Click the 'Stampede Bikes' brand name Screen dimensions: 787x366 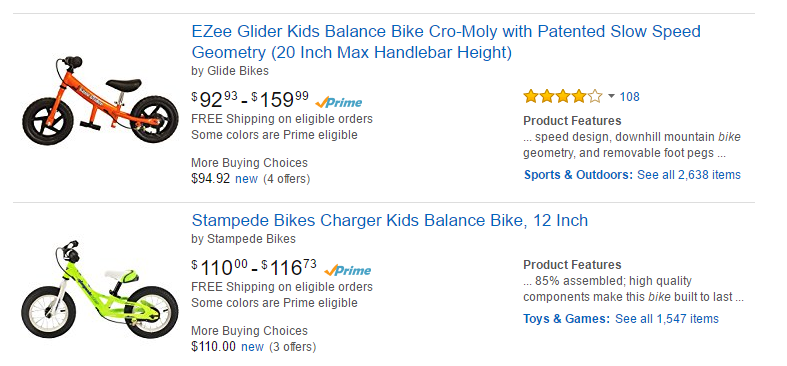pos(251,238)
